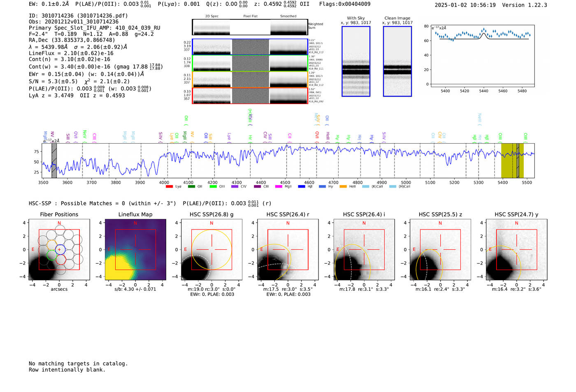Click the Flags:0x00404009 text
Image resolution: width=576 pixels, height=392 pixels.
click(x=345, y=4)
